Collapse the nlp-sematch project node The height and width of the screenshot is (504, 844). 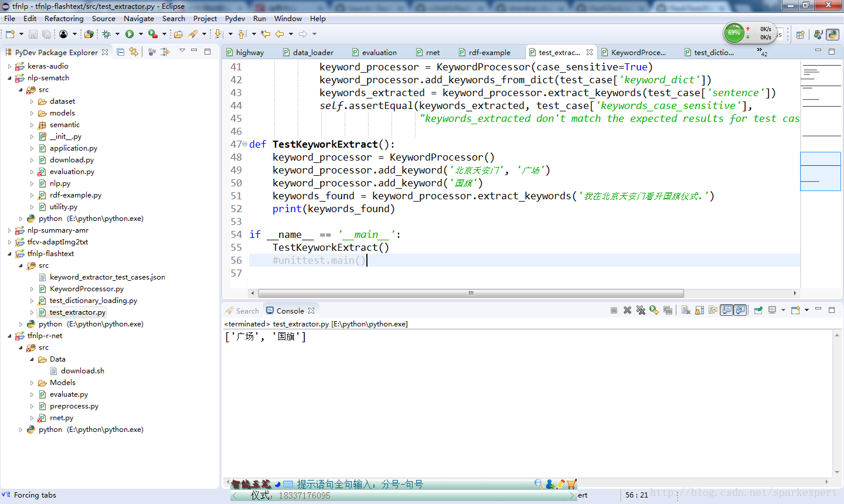(x=9, y=78)
